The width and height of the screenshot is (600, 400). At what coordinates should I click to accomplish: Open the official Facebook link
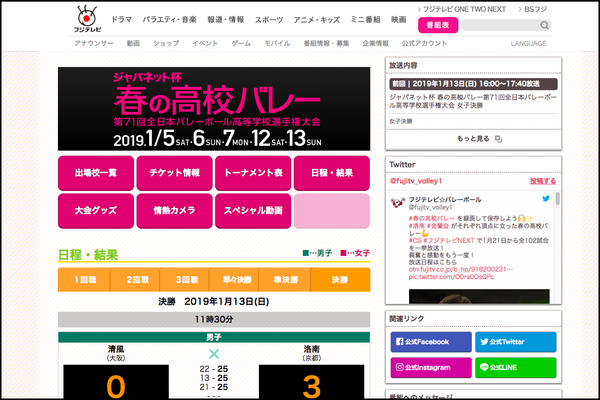pos(427,341)
